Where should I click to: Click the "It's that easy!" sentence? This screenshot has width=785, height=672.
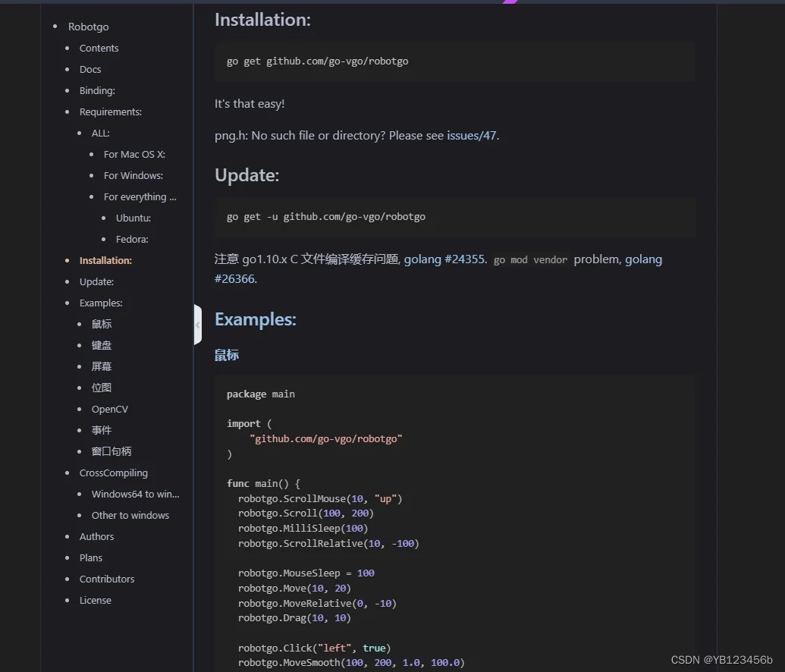coord(250,104)
